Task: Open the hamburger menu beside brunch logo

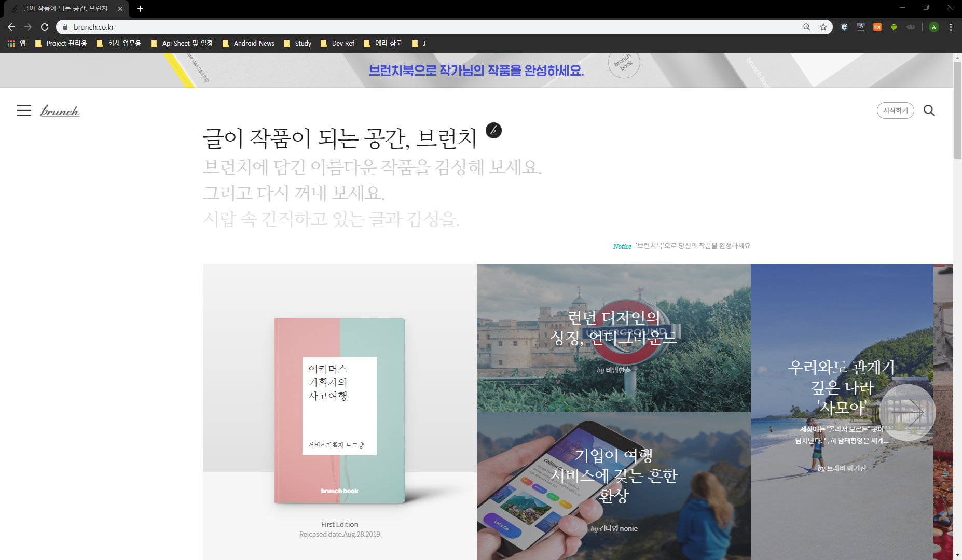Action: (24, 110)
